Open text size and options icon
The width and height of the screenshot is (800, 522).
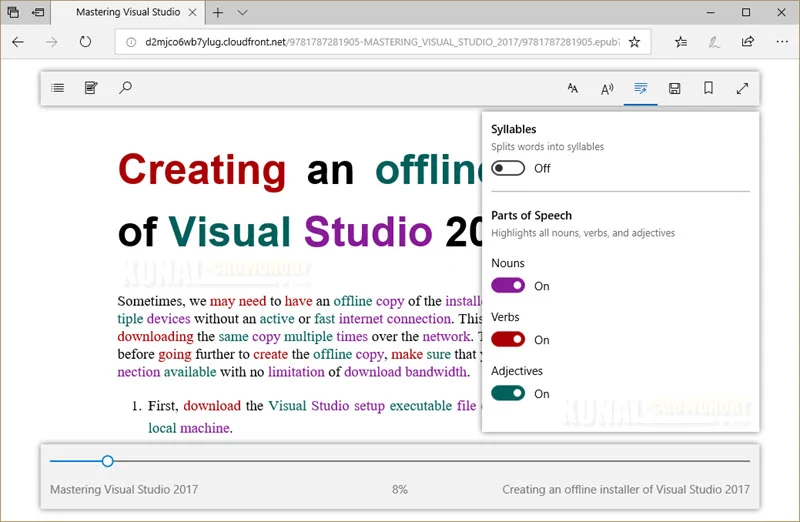pyautogui.click(x=573, y=88)
